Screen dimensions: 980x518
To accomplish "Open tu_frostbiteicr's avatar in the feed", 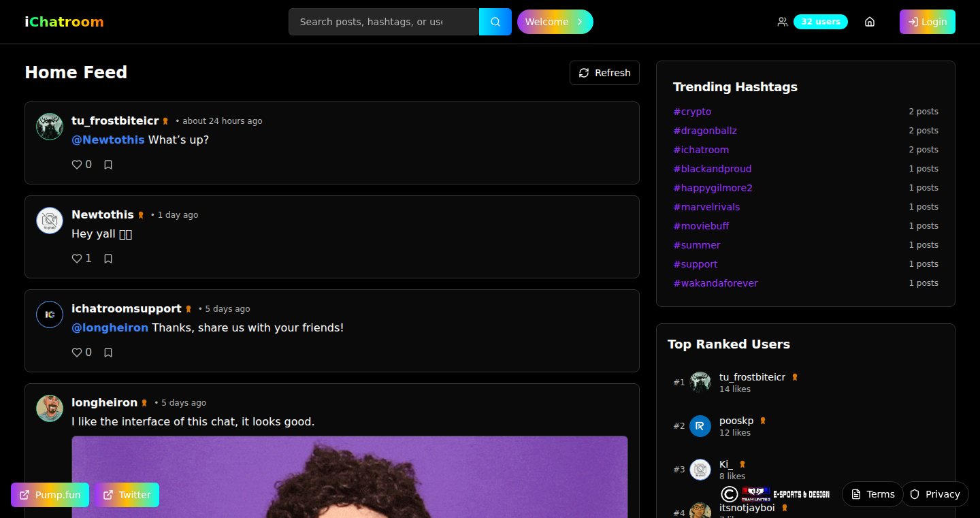I will click(x=50, y=127).
